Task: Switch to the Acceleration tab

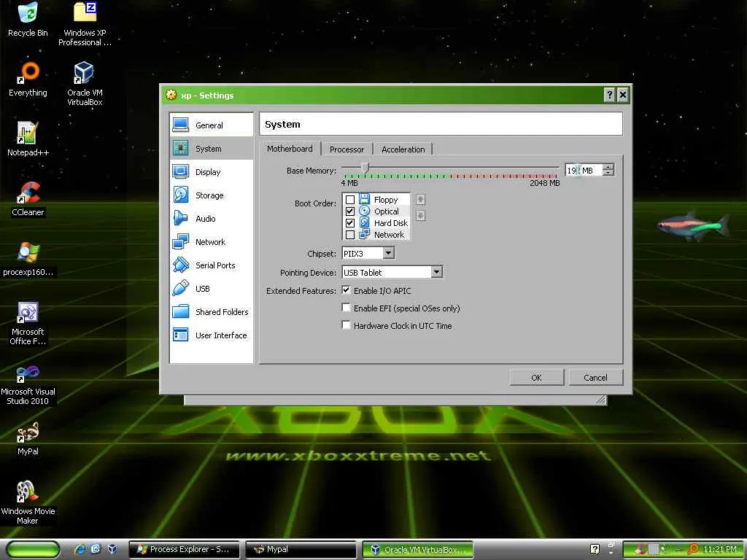Action: pos(403,149)
